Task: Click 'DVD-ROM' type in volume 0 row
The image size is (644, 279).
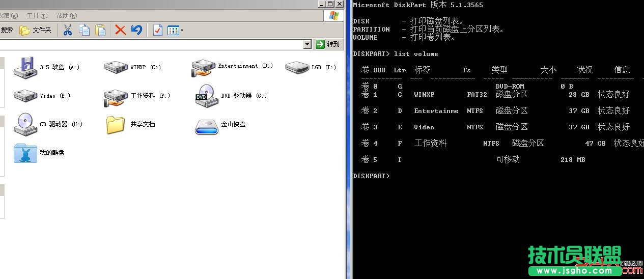Action: (510, 87)
